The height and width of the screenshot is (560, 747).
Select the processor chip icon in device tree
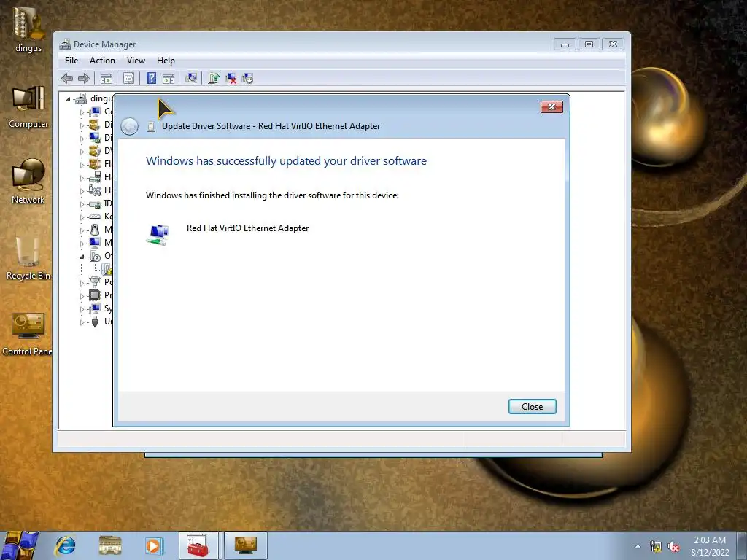pos(95,295)
